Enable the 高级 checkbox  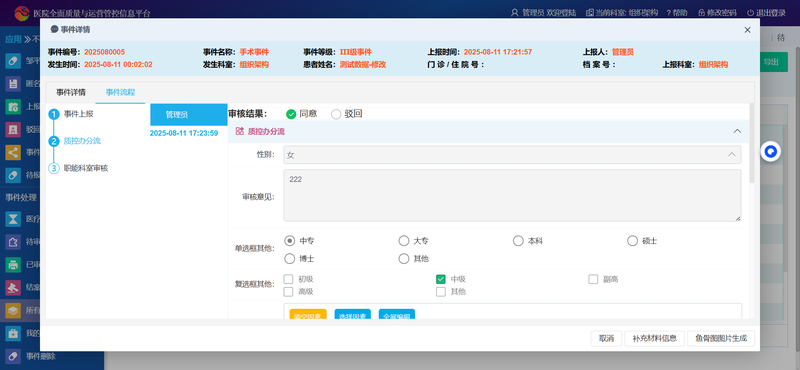(x=288, y=292)
